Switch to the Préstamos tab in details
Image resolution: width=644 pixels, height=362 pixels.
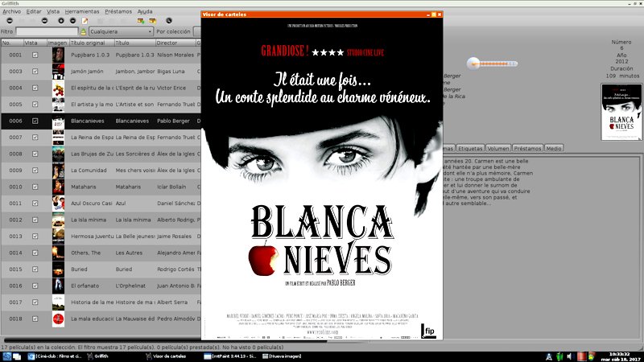528,149
